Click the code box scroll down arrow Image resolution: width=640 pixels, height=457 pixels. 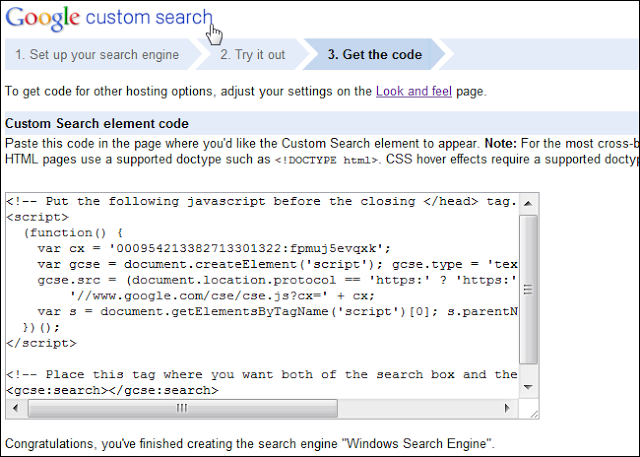coord(530,392)
